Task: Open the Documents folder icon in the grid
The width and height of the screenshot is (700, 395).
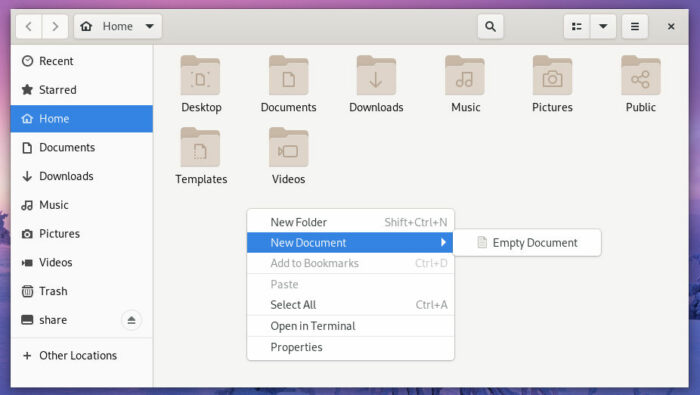Action: (288, 84)
